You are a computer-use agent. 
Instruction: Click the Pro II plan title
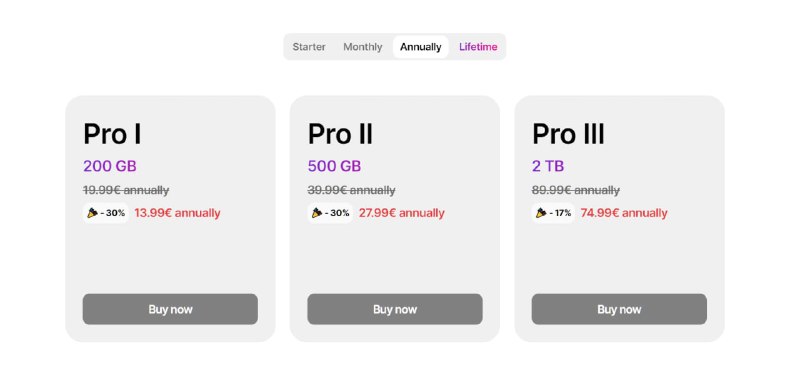[340, 134]
